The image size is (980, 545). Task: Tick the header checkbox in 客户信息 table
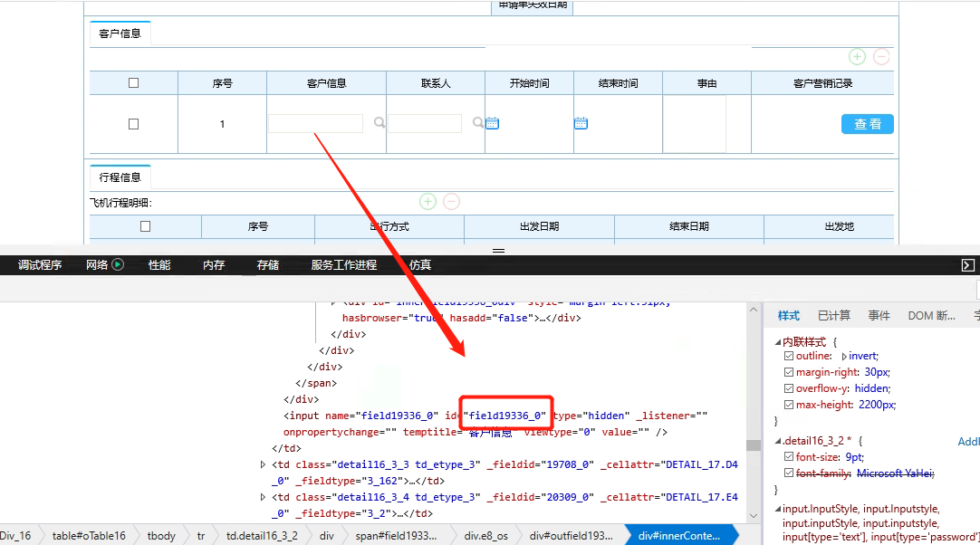(x=133, y=82)
